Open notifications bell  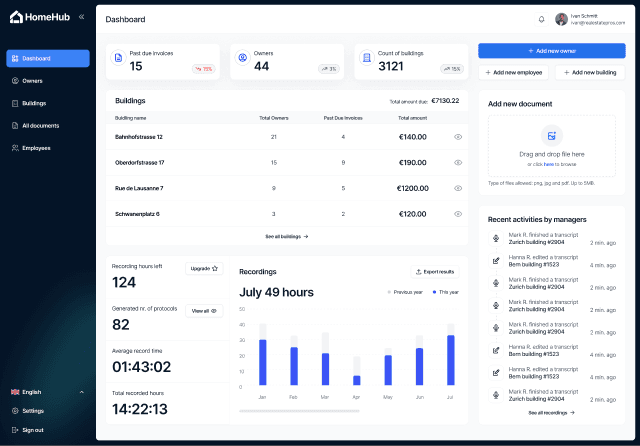542,19
